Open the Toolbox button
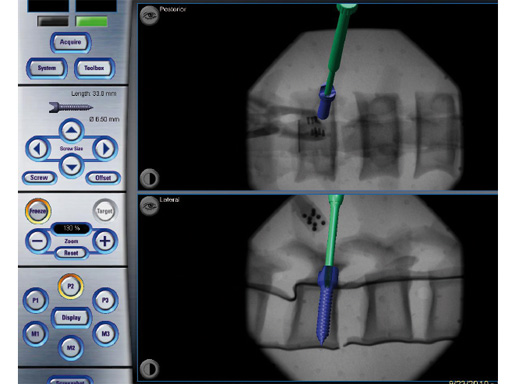Screen dimensions: 512x384 (94, 68)
